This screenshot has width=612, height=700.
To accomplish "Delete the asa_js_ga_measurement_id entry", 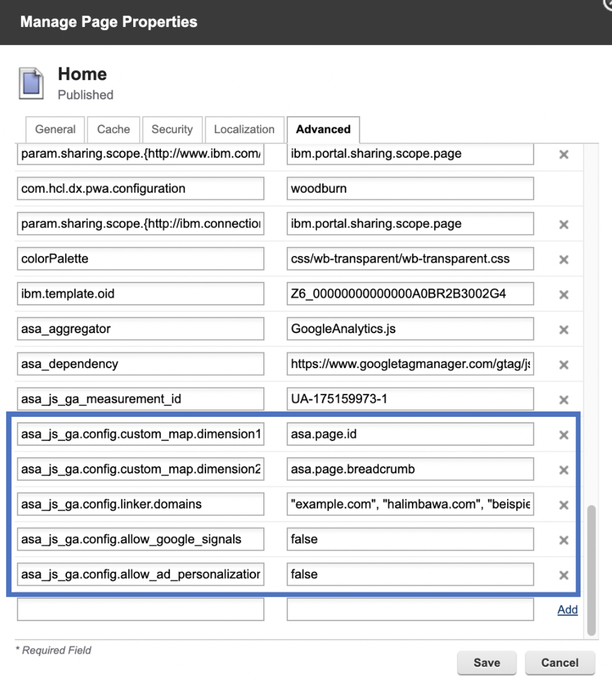I will point(564,399).
